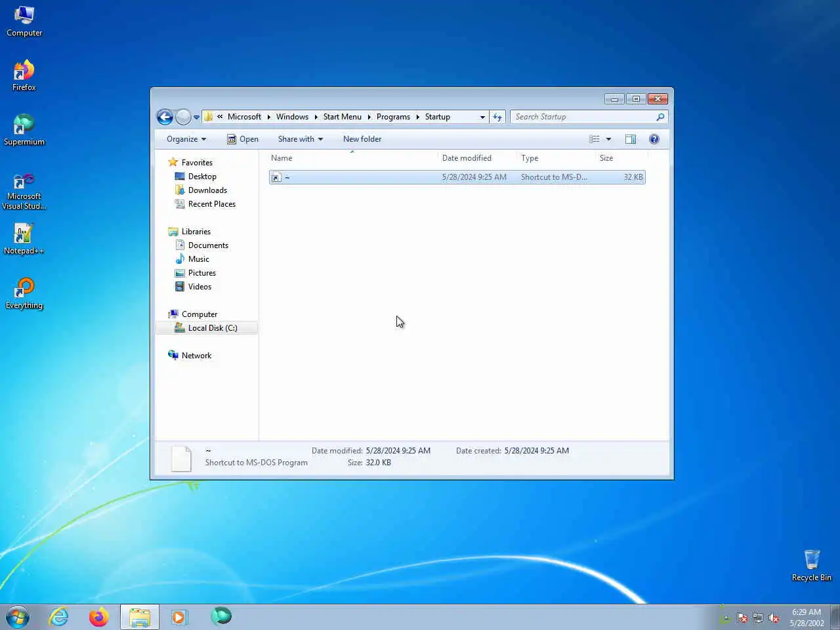Open the Action Center flag in the tray
The image size is (840, 630).
click(x=742, y=618)
